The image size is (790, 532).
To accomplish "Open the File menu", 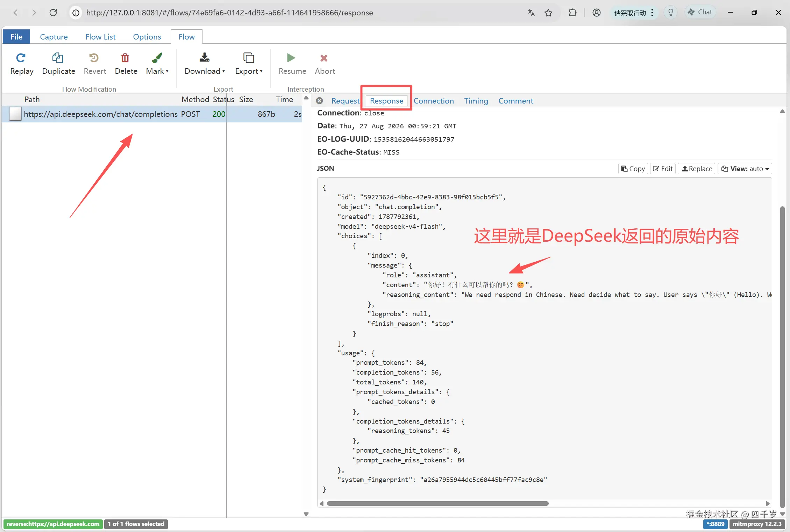I will (x=16, y=37).
